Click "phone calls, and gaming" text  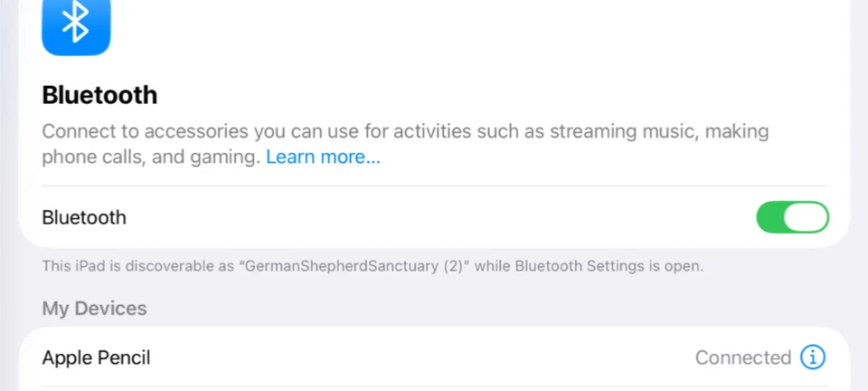(x=150, y=157)
